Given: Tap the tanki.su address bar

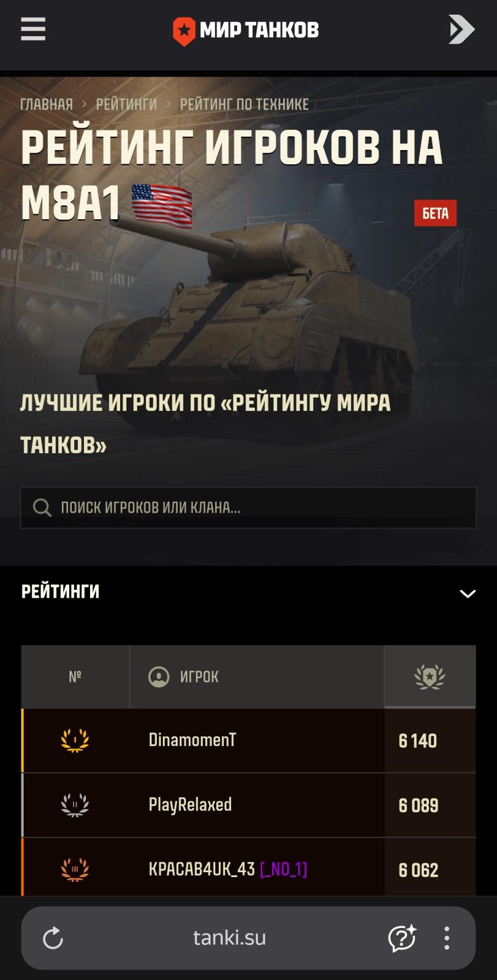Looking at the screenshot, I should pyautogui.click(x=229, y=938).
